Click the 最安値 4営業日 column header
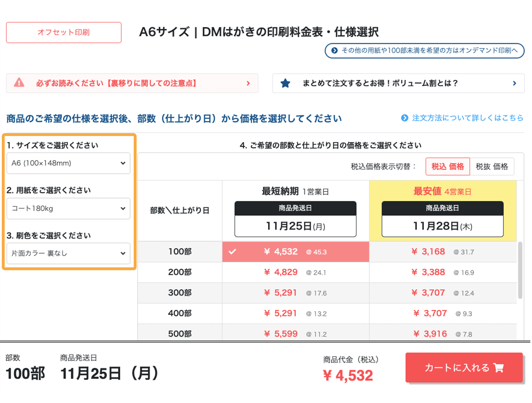This screenshot has height=403, width=532. click(x=442, y=191)
